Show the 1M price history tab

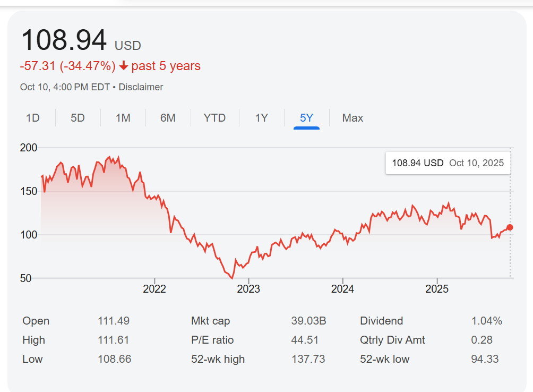[123, 118]
